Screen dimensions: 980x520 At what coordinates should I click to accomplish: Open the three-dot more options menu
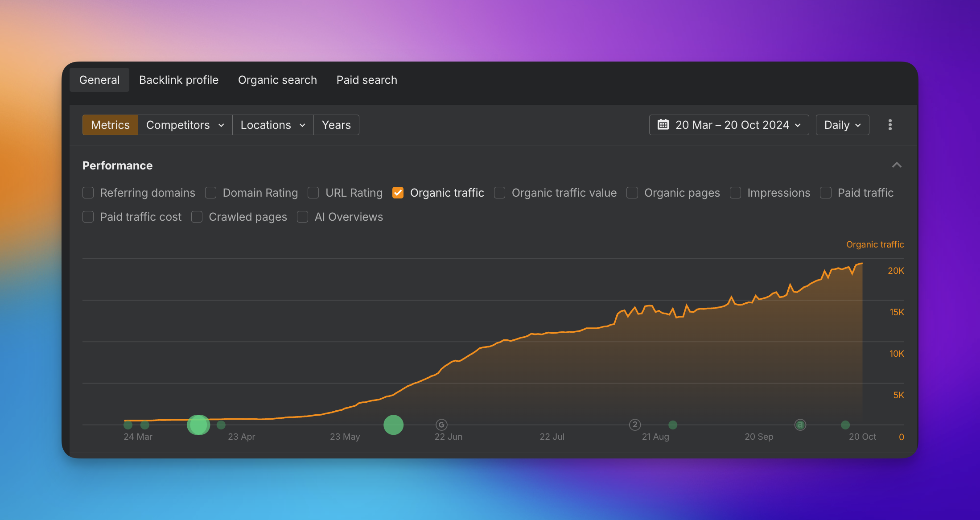click(x=890, y=125)
